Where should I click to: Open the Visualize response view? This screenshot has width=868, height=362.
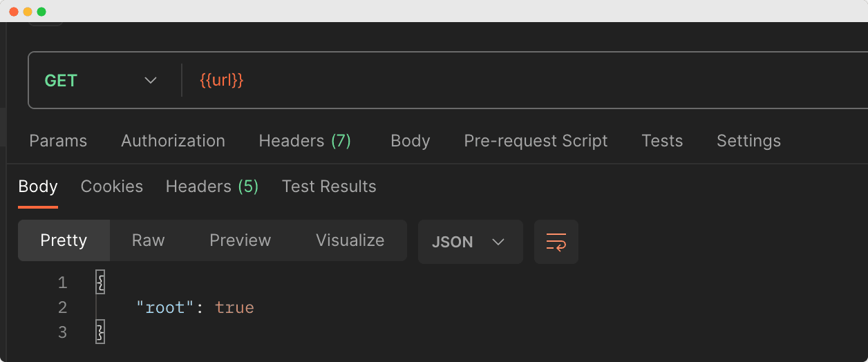[x=350, y=240]
